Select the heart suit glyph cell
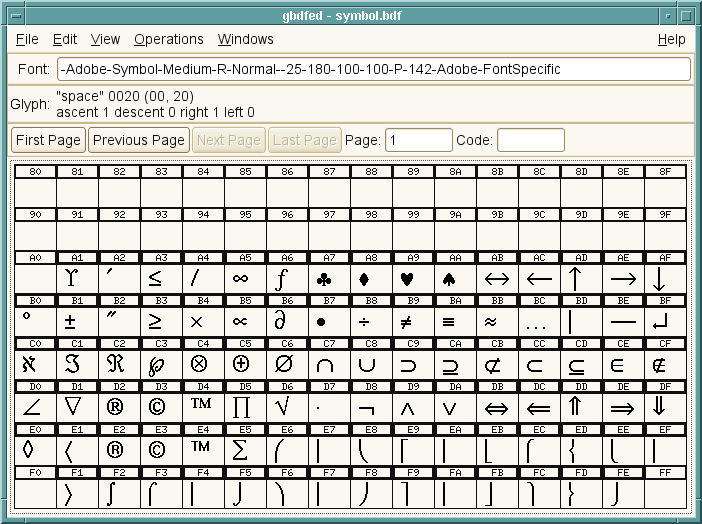The image size is (702, 524). click(x=407, y=278)
